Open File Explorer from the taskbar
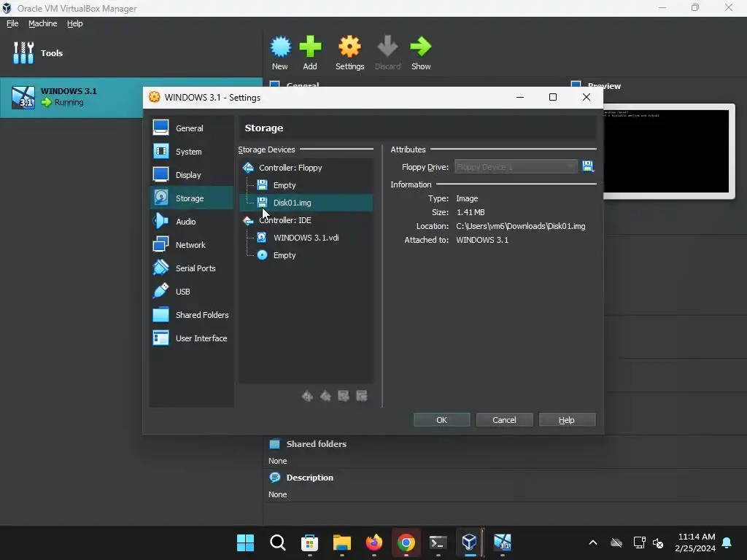 (342, 542)
